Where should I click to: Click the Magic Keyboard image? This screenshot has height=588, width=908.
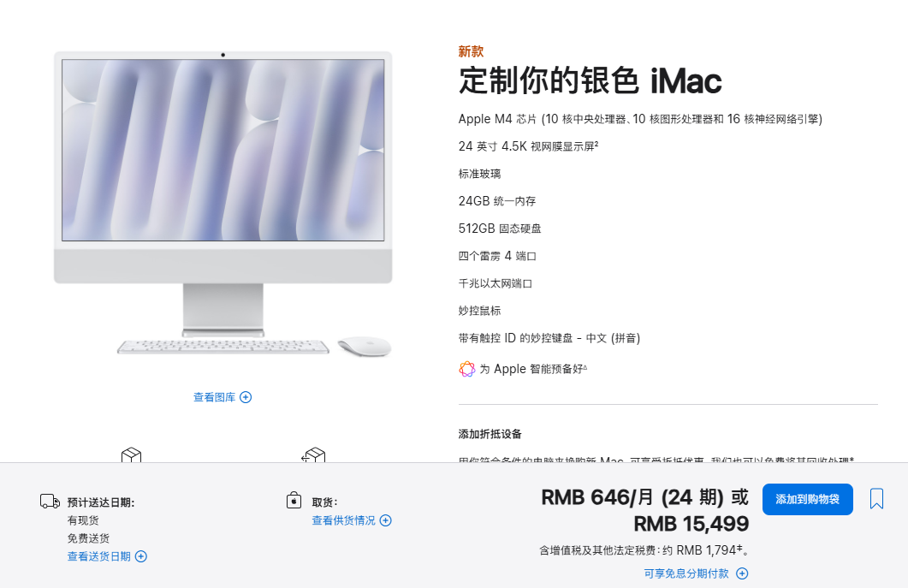point(223,347)
